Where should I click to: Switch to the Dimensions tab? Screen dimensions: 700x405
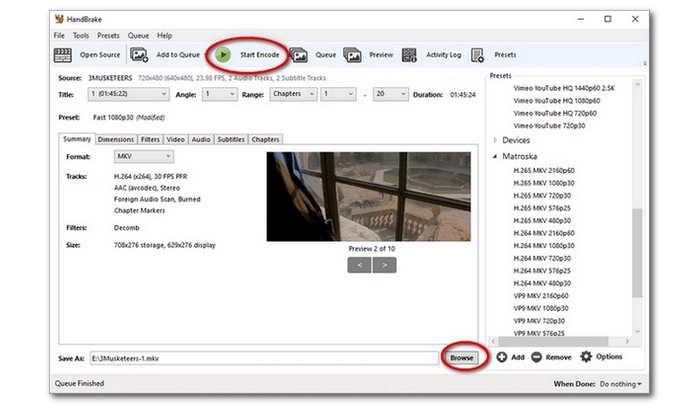click(116, 139)
